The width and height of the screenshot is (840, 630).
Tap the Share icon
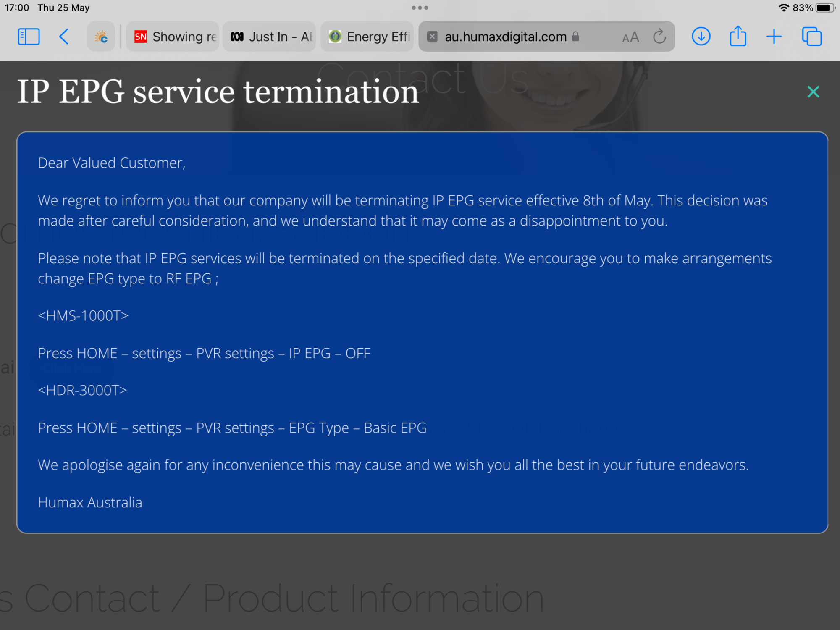738,37
